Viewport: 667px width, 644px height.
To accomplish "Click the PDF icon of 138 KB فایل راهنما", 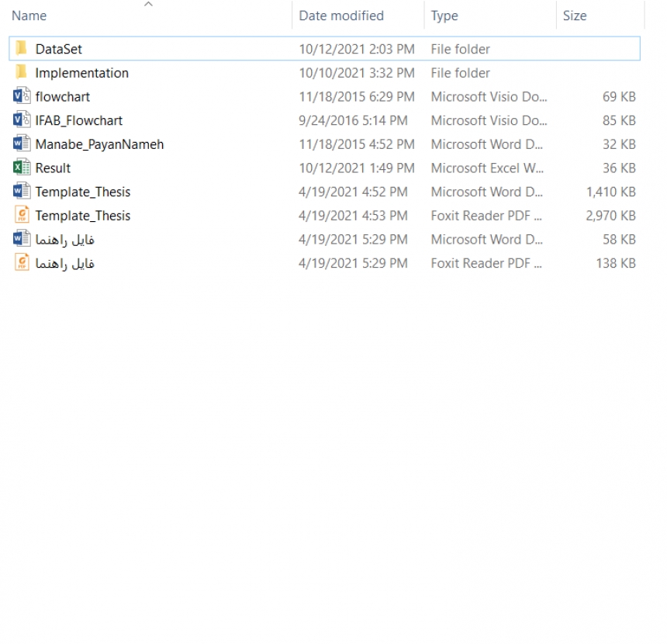I will [22, 263].
